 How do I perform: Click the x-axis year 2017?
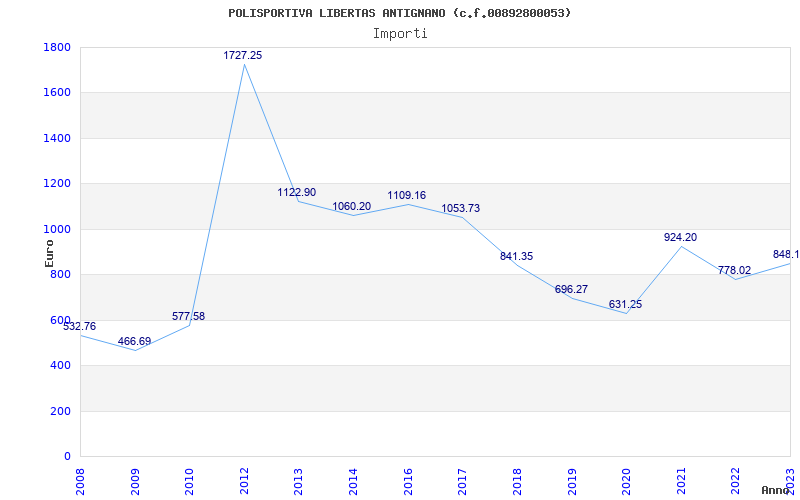tap(462, 482)
